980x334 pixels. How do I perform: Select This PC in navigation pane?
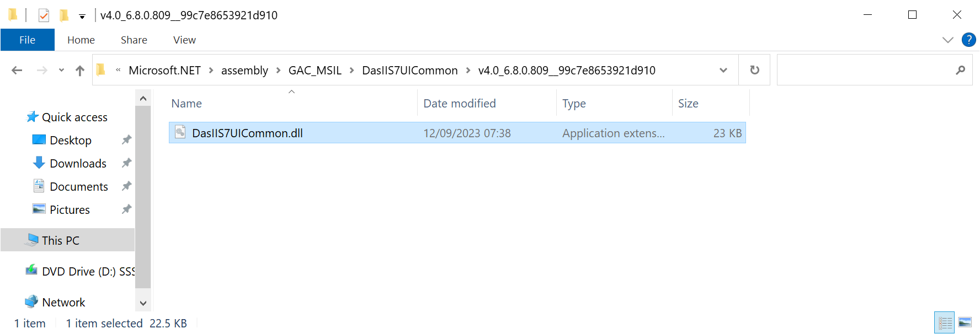coord(61,240)
